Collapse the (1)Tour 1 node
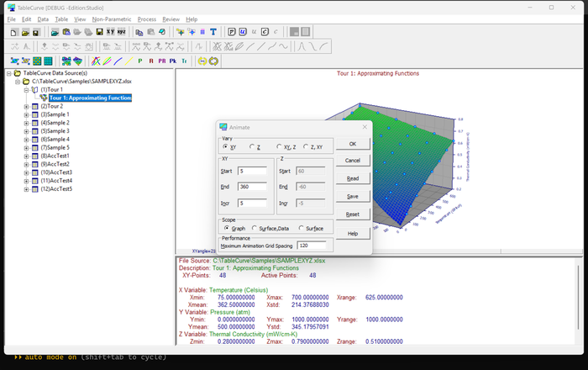Screen dimensions: 588x370 pyautogui.click(x=26, y=90)
